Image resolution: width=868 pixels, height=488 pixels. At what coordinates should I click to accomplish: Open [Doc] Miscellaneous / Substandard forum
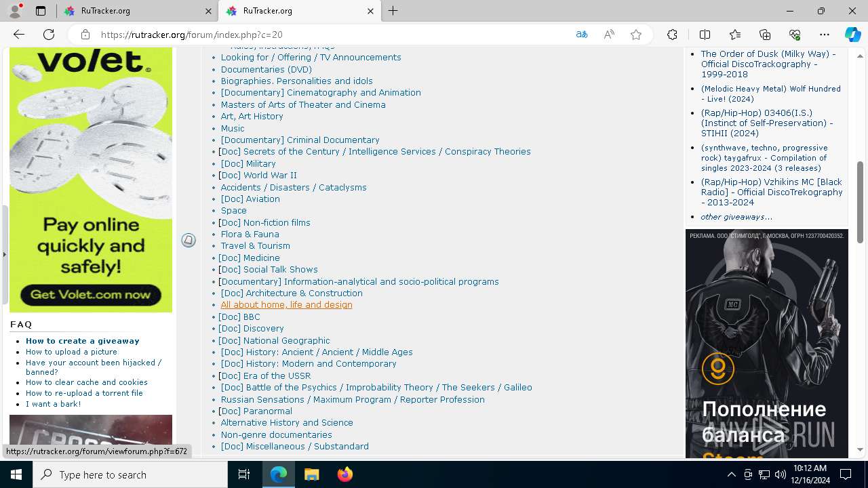point(294,446)
